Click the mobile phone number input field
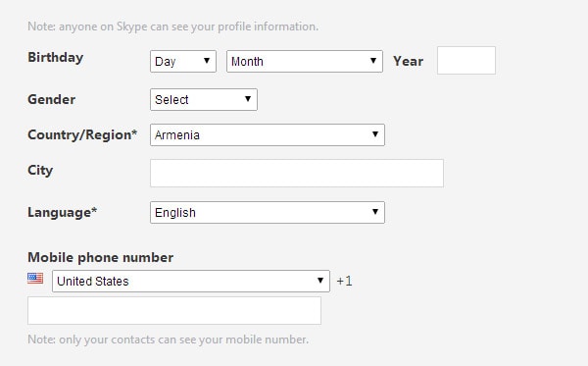This screenshot has width=588, height=366. (x=174, y=310)
